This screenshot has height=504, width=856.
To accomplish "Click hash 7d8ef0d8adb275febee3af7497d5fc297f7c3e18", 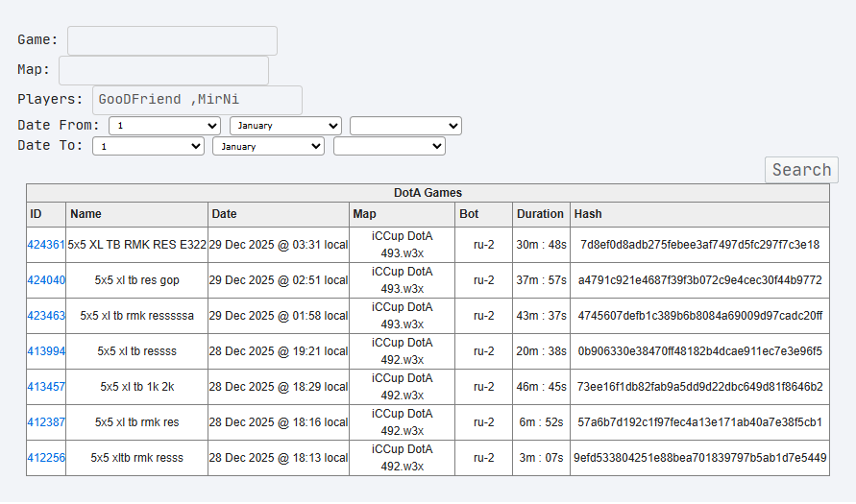I will pos(699,245).
